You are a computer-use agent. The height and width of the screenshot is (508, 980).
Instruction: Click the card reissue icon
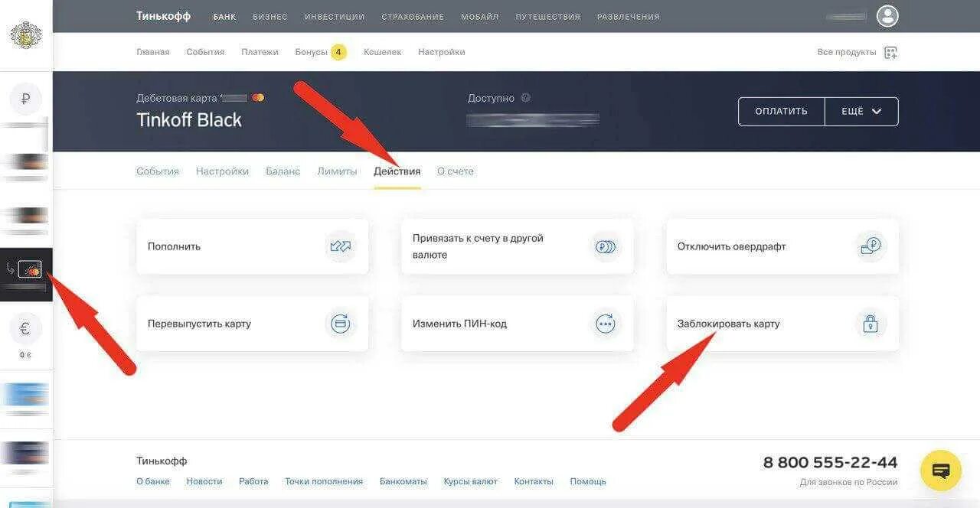click(341, 324)
